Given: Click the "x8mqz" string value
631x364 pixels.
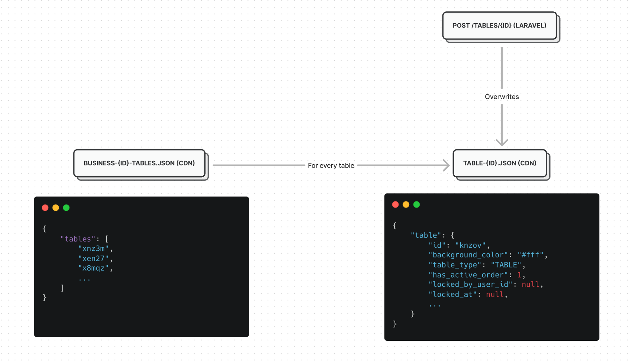Looking at the screenshot, I should pos(93,268).
